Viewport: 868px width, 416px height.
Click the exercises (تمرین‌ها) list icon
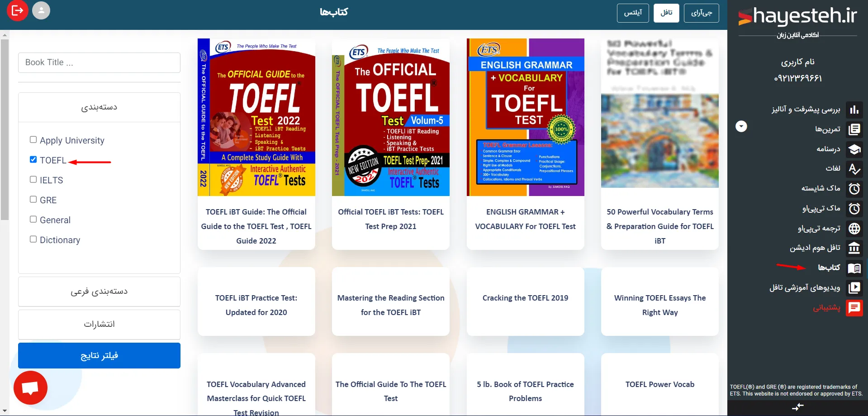point(854,129)
